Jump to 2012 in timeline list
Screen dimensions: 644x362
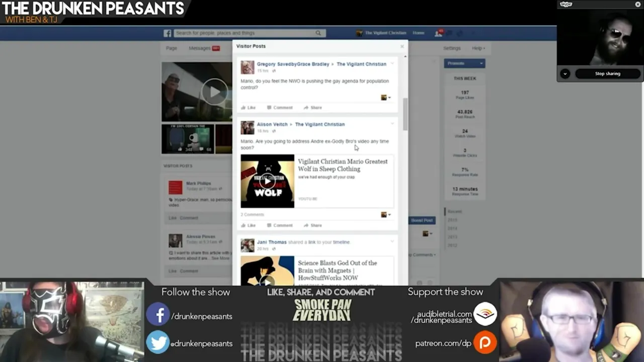[452, 245]
